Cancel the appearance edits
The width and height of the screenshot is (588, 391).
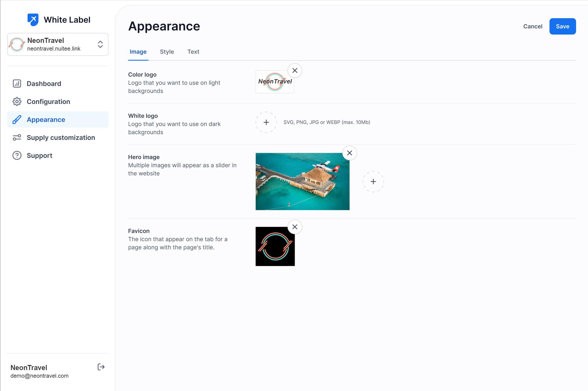tap(533, 26)
